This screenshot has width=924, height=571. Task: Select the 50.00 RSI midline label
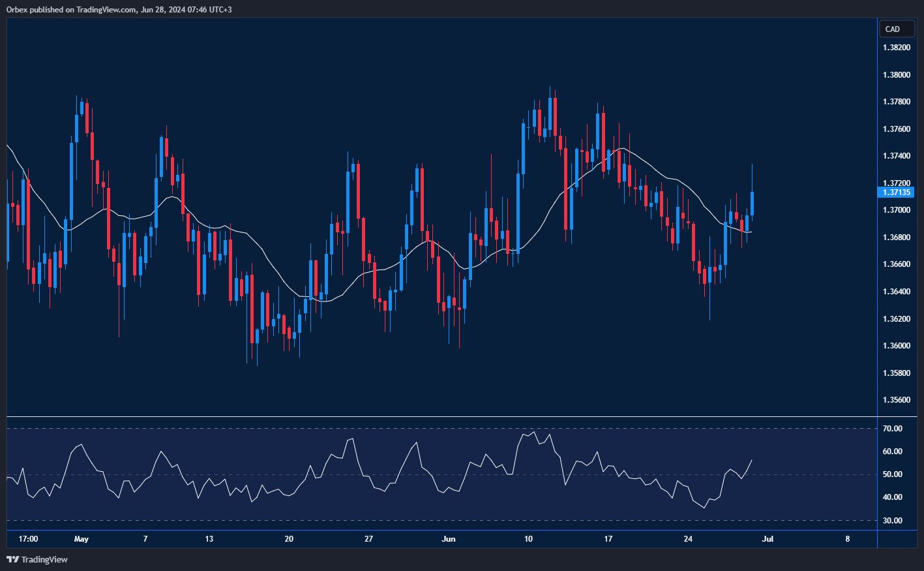[893, 474]
